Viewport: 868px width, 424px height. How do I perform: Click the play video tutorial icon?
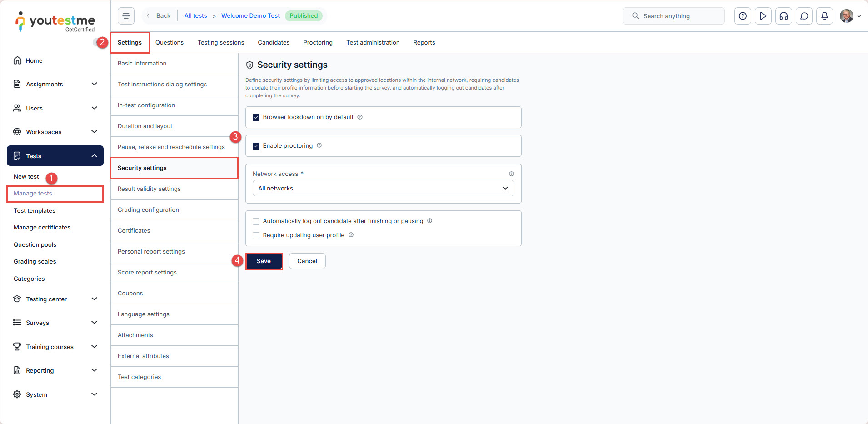[x=763, y=16]
